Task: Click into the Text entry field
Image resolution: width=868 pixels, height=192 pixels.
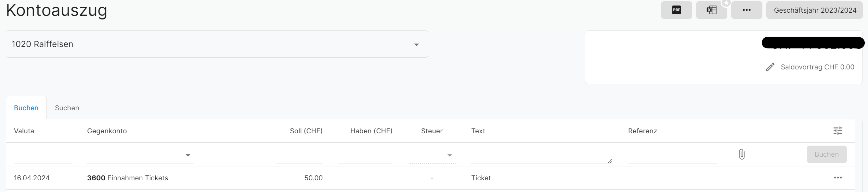Action: coord(539,155)
